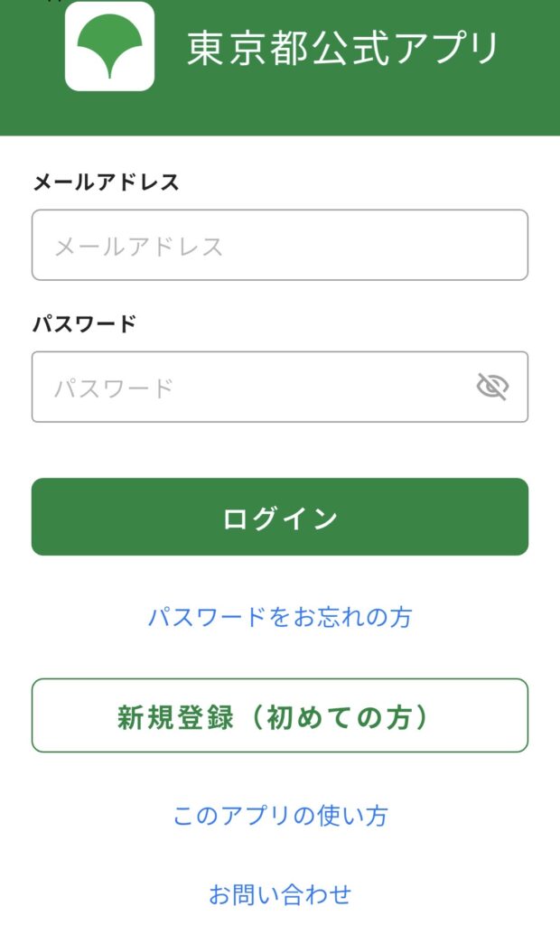
Task: Click the bold メールアドレス field label
Action: coord(107,182)
